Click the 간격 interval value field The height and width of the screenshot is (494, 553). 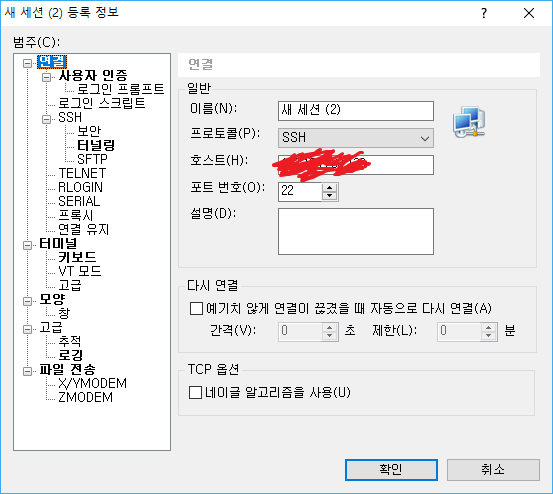click(x=300, y=331)
